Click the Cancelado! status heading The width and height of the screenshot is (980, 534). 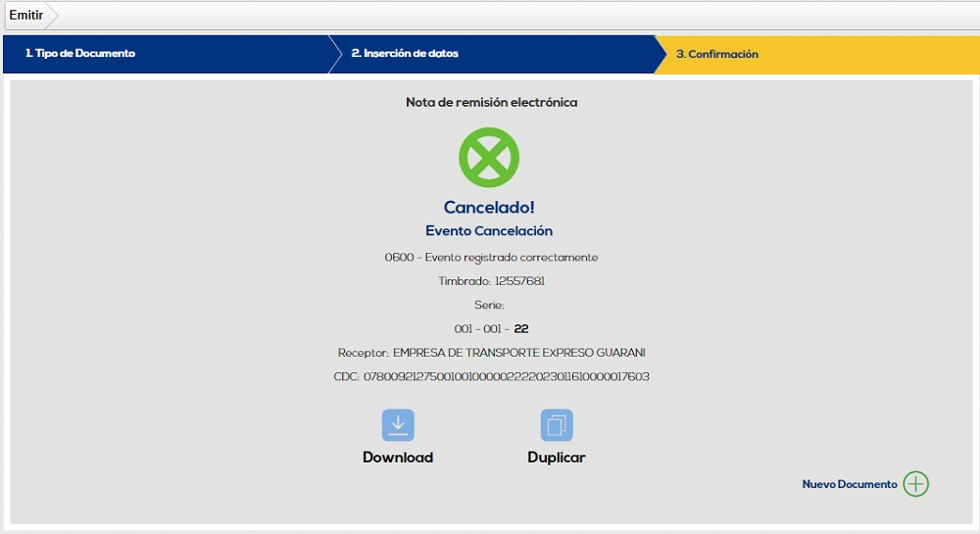click(x=489, y=208)
